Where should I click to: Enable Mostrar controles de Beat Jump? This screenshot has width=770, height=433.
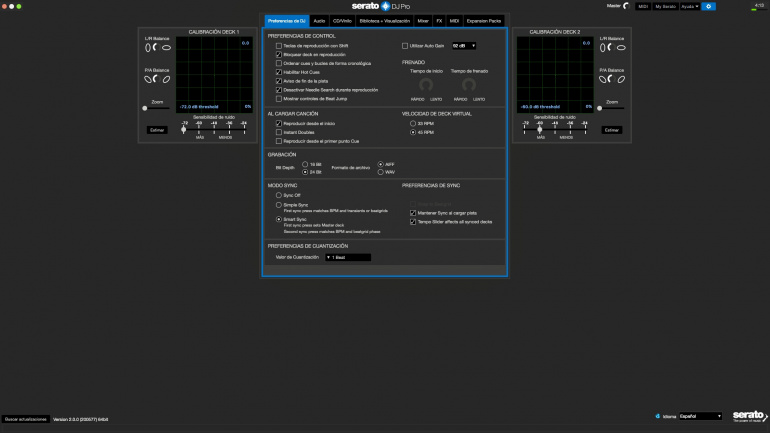[278, 99]
